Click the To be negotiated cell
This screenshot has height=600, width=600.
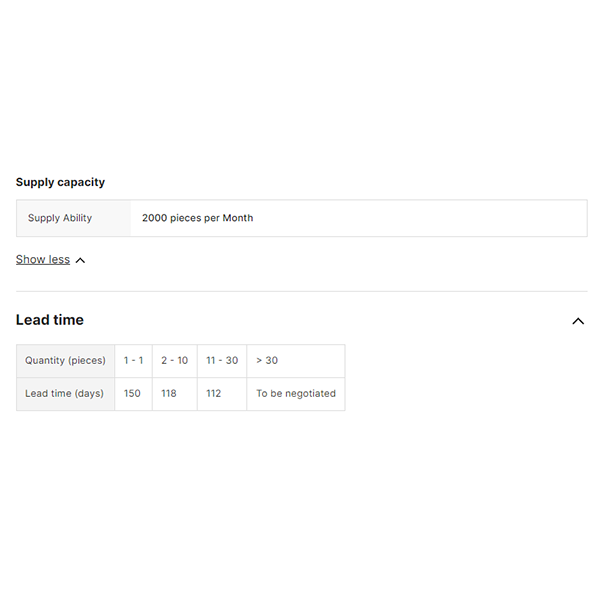295,393
